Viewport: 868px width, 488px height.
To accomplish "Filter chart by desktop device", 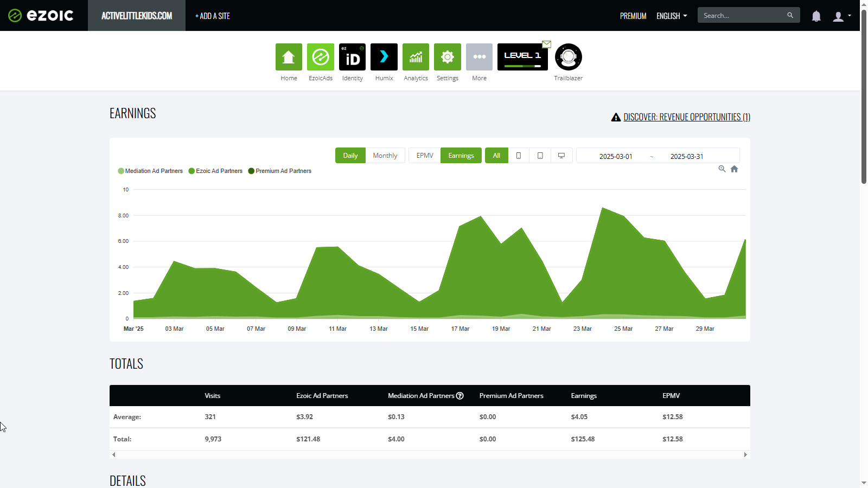I will (561, 156).
